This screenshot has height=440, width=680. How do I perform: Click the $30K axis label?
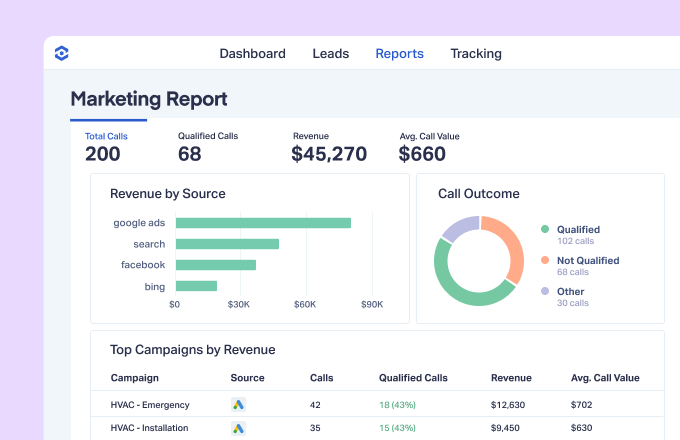click(x=239, y=305)
